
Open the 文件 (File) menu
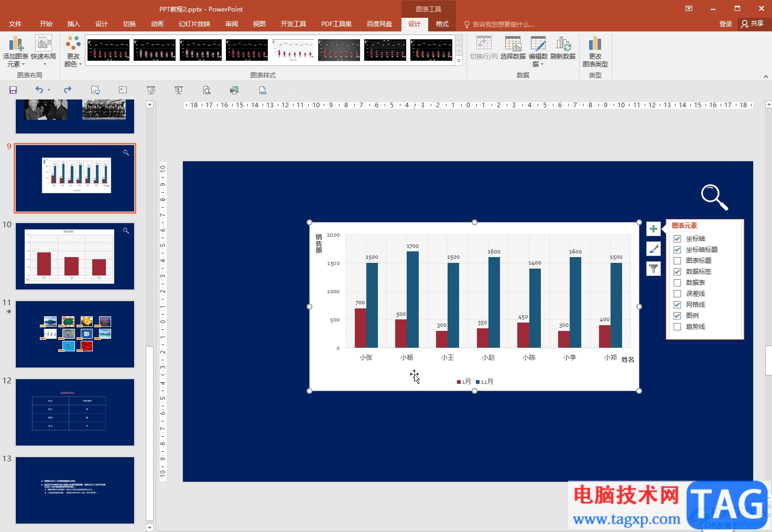[15, 24]
